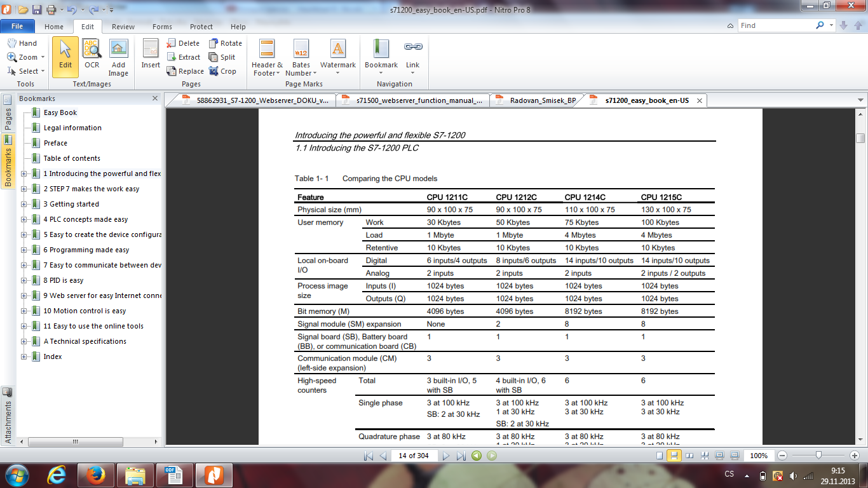Screen dimensions: 868x488
Task: Adjust the zoom level slider
Action: 818,456
